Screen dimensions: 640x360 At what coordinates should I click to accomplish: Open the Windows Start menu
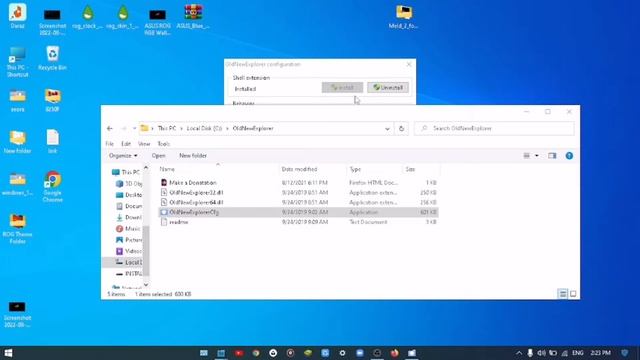tap(8, 353)
